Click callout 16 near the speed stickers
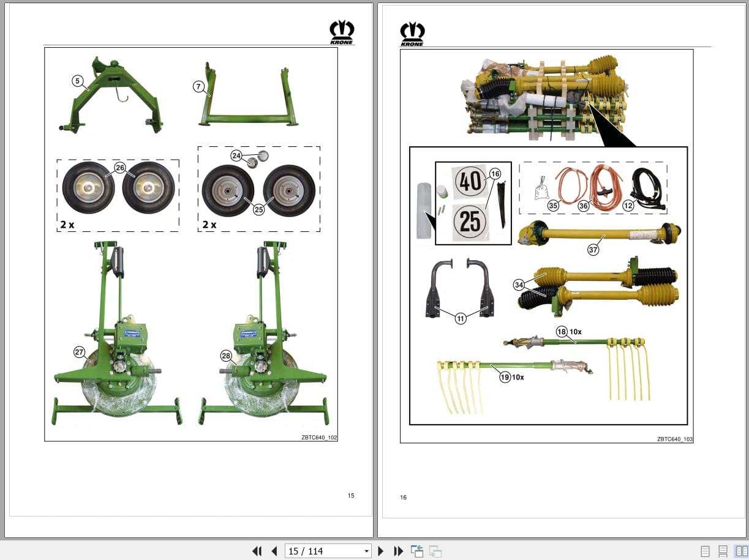The image size is (749, 560). point(494,174)
